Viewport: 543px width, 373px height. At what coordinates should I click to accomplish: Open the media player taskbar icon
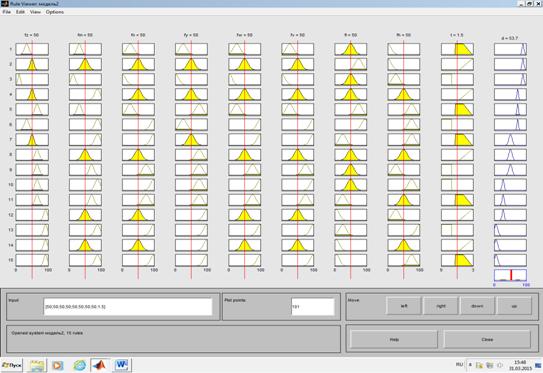point(58,365)
